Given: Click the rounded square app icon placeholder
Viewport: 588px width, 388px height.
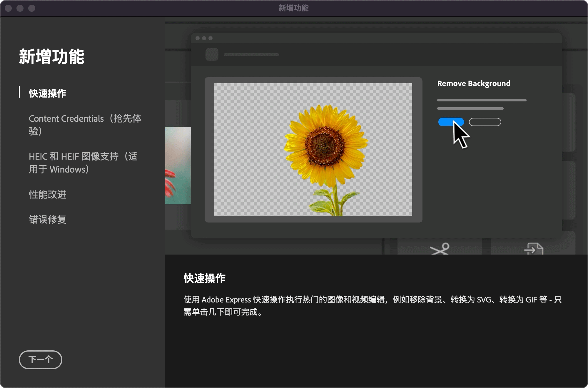Looking at the screenshot, I should (212, 54).
